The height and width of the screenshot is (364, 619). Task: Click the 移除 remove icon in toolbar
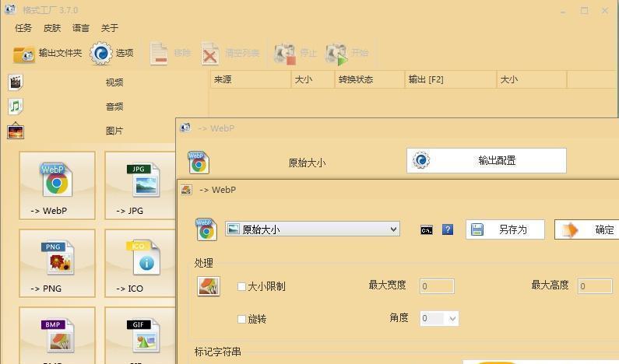(x=159, y=53)
